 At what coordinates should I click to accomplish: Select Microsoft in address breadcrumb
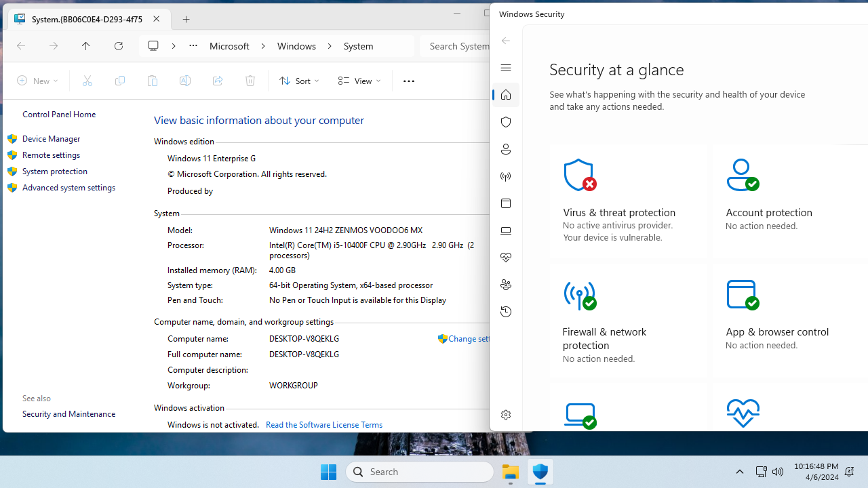(229, 46)
